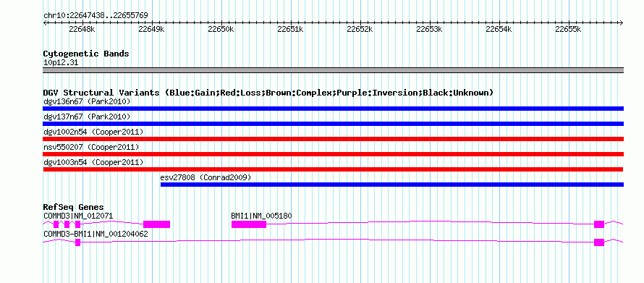Viewport: 644px width, 283px height.
Task: Click the dgv137n67 (Park2010) label
Action: [x=87, y=117]
